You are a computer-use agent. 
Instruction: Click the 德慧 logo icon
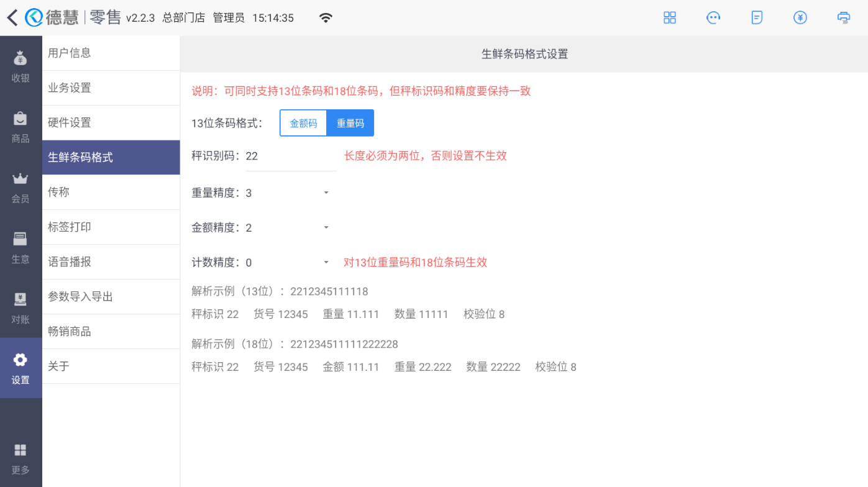[x=34, y=17]
